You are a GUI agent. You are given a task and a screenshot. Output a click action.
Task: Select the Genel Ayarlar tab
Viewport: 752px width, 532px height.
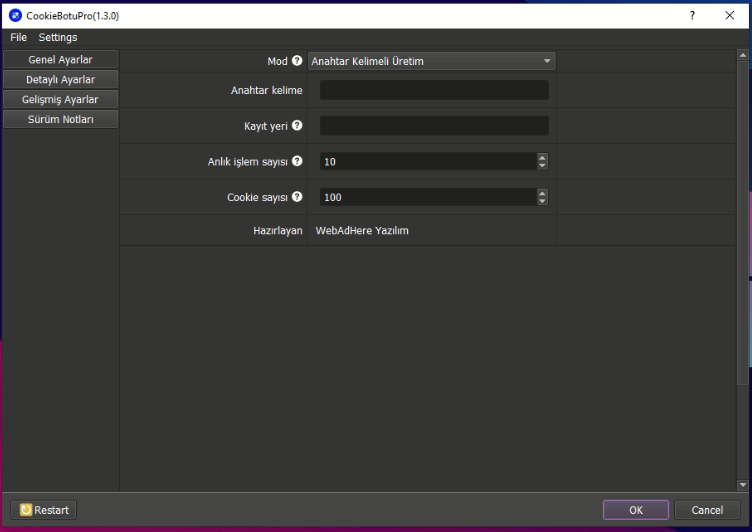[x=60, y=60]
